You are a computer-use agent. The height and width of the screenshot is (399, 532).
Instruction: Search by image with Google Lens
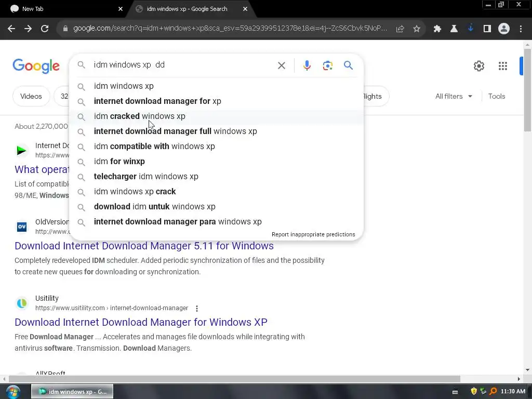click(x=327, y=65)
